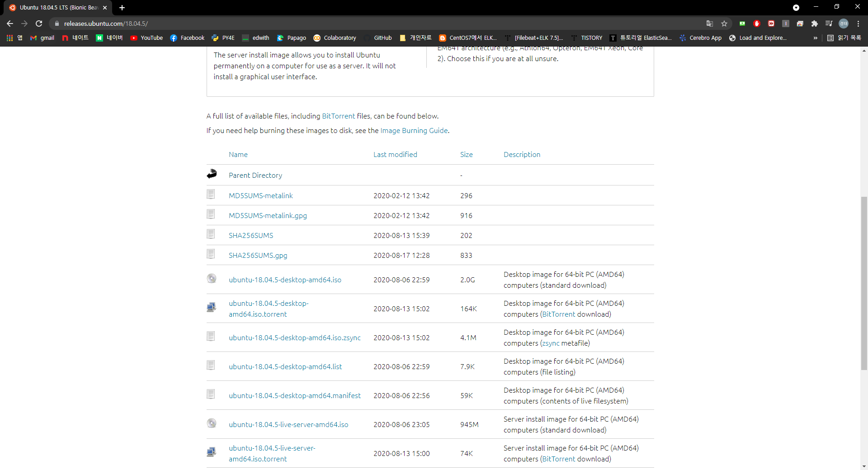Image resolution: width=868 pixels, height=470 pixels.
Task: Click the Parent Directory back-arrow icon
Action: click(212, 174)
